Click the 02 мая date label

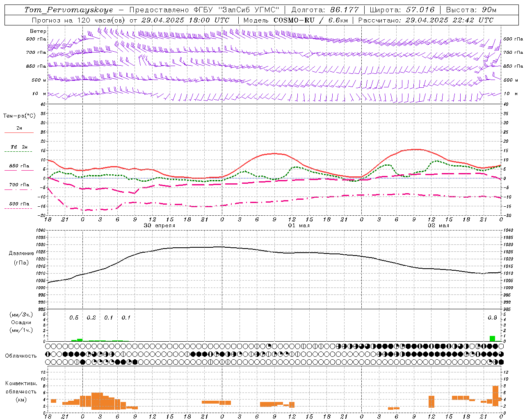click(438, 226)
